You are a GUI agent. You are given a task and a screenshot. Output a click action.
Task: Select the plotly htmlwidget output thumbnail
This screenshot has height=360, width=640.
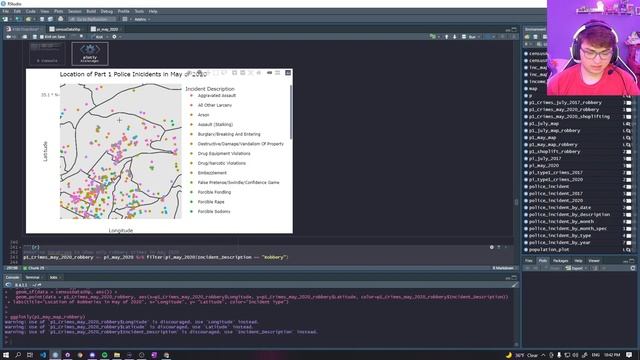click(x=90, y=53)
